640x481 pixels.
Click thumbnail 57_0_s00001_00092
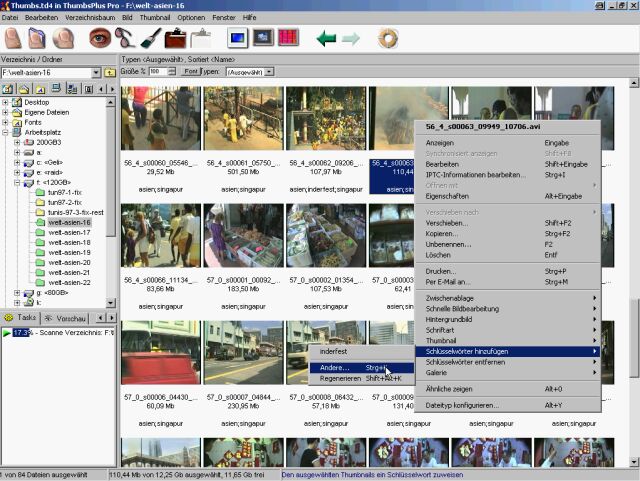pyautogui.click(x=243, y=236)
